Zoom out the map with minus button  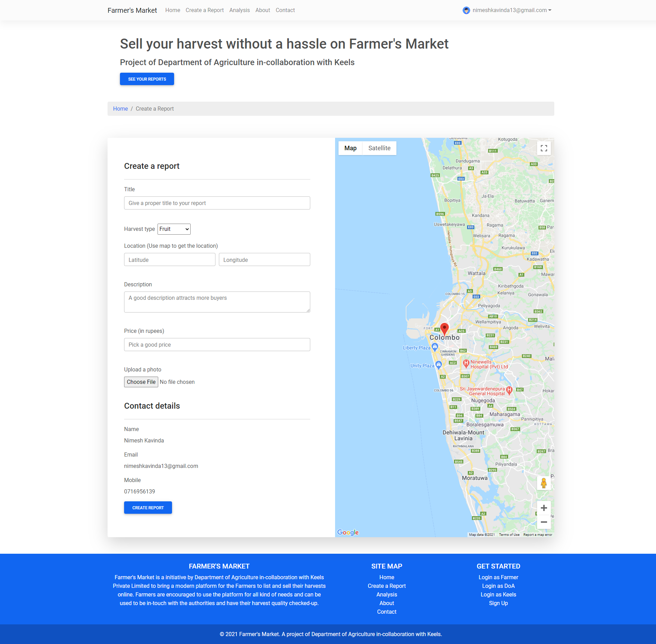point(544,522)
